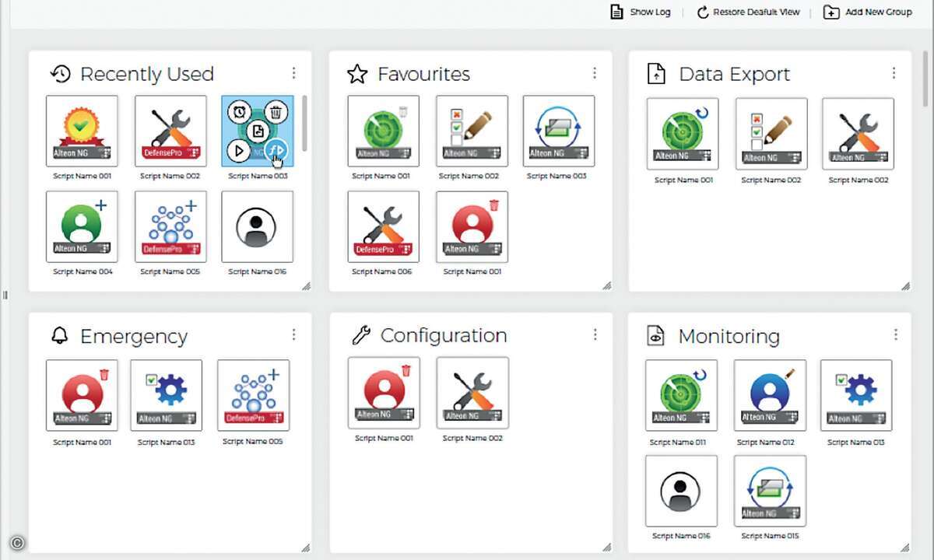Click the "Monitoring" group title
The image size is (934, 560).
[729, 336]
